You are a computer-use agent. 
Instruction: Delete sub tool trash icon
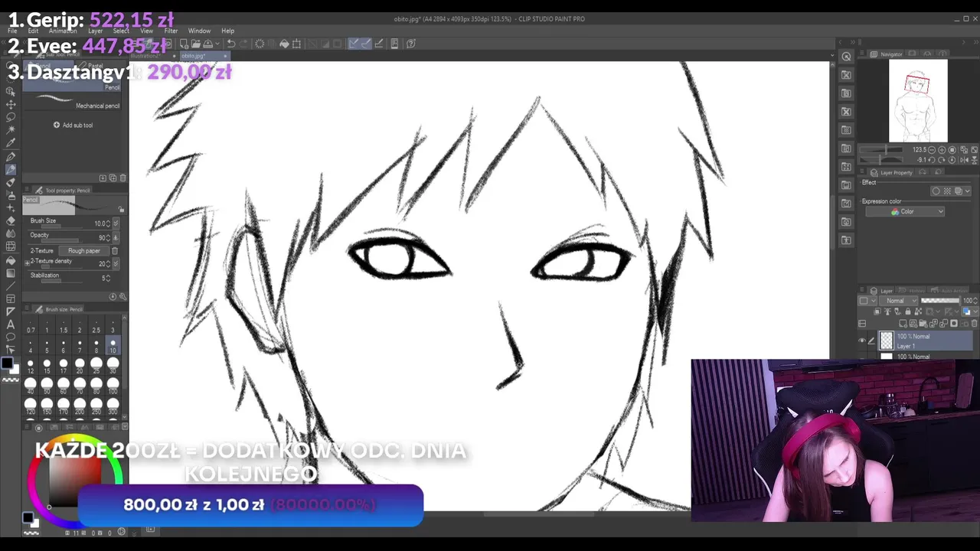[123, 178]
